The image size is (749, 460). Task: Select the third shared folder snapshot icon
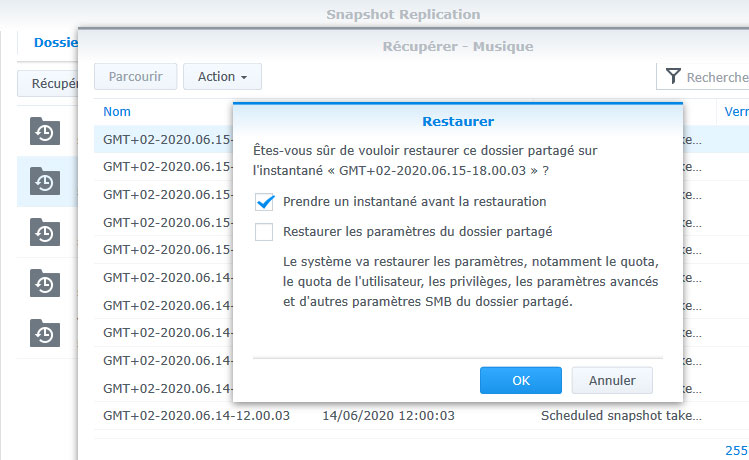coord(45,232)
